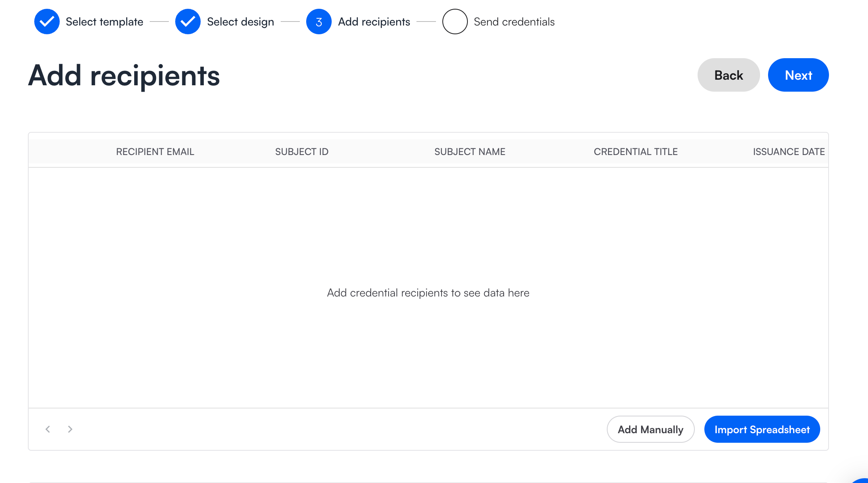This screenshot has height=483, width=868.
Task: Click the Add Manually button
Action: click(x=650, y=429)
